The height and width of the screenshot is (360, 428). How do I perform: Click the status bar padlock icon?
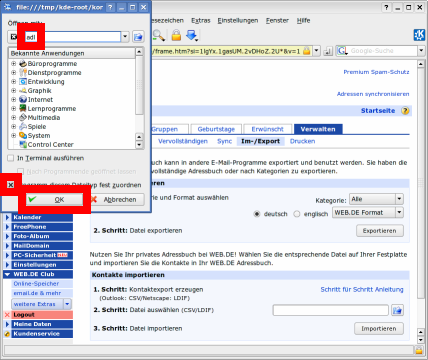419,350
